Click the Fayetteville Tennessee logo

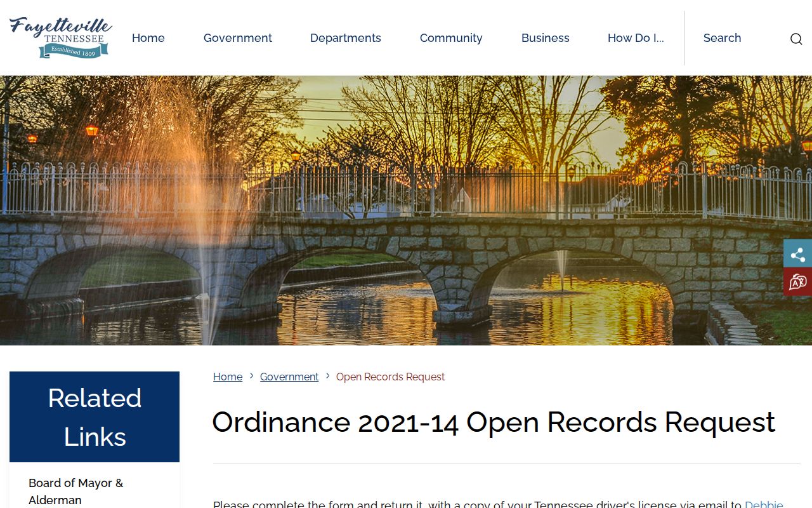coord(61,37)
